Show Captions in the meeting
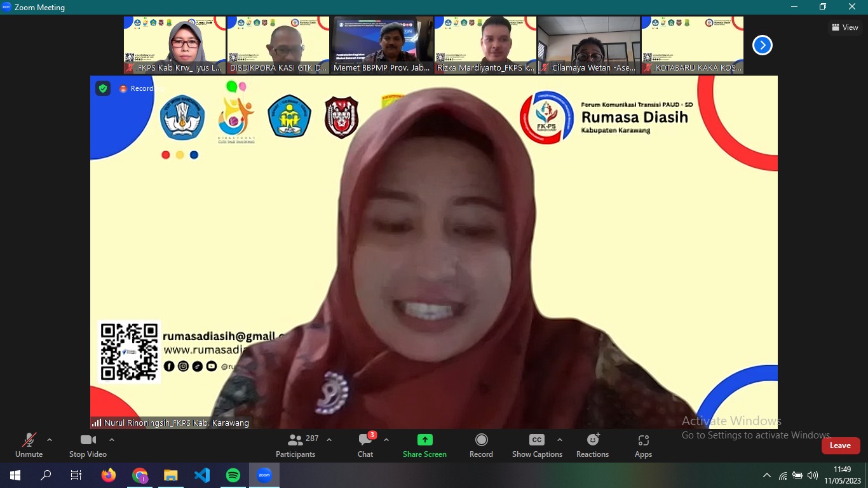868x488 pixels. pyautogui.click(x=537, y=445)
